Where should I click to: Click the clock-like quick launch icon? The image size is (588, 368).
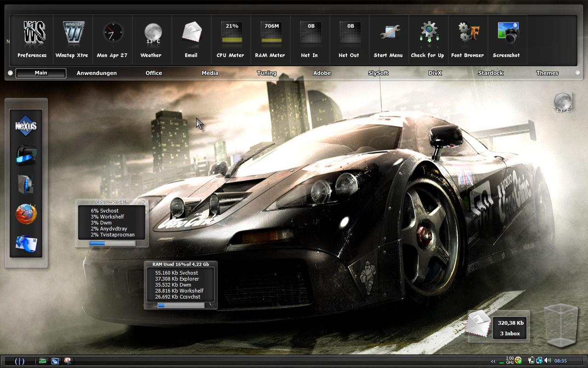click(68, 361)
